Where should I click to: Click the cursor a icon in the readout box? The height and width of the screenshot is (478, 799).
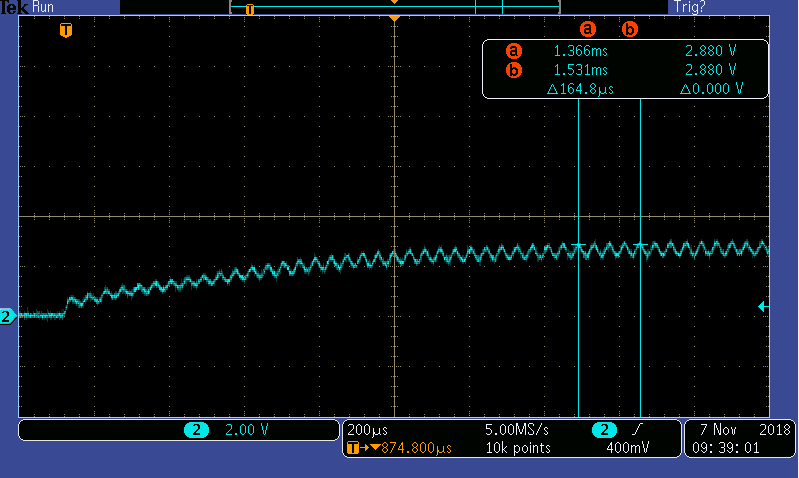pyautogui.click(x=514, y=50)
